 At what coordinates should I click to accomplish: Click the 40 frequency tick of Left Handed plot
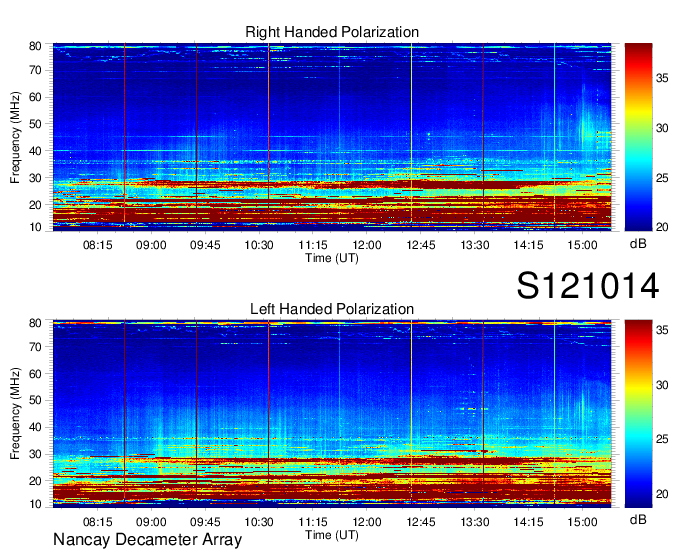click(x=36, y=427)
